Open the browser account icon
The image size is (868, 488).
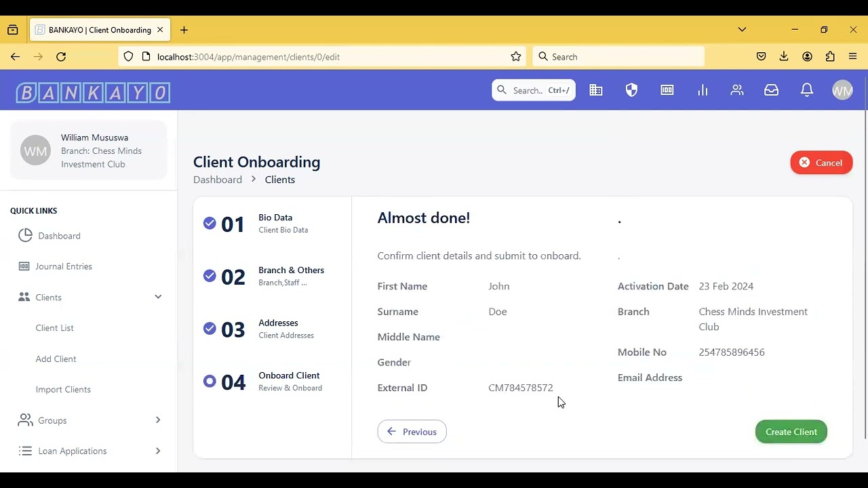click(x=807, y=57)
